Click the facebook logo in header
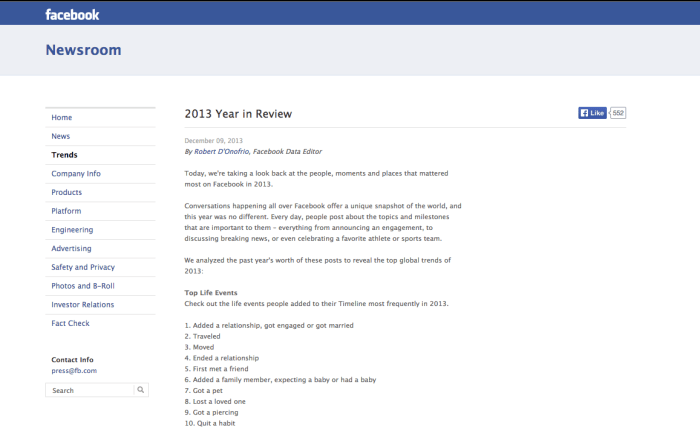This screenshot has width=700, height=431. (x=72, y=15)
